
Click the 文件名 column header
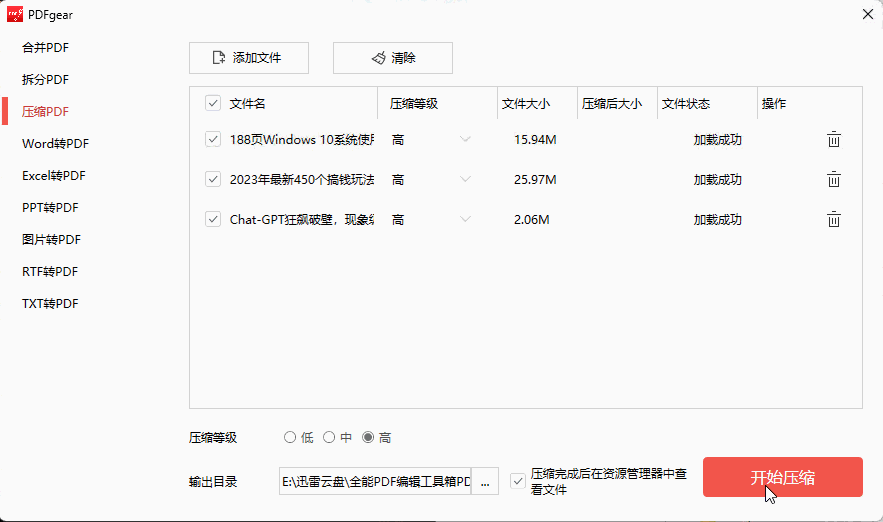pos(247,104)
